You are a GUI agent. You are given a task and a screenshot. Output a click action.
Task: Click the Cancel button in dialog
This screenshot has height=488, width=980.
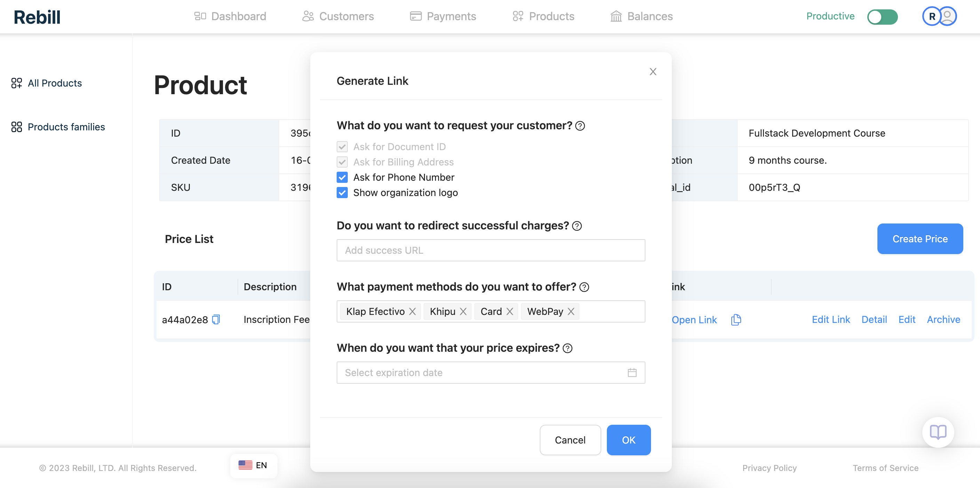(x=570, y=440)
